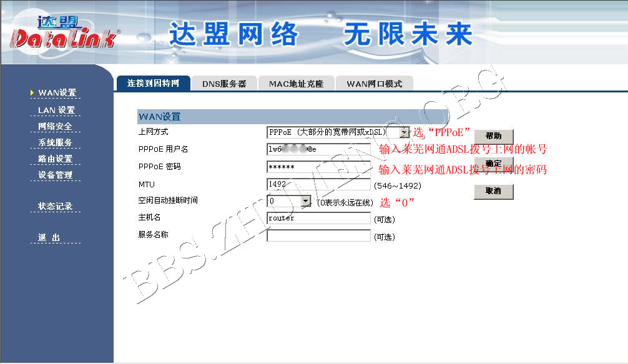Image resolution: width=628 pixels, height=364 pixels.
Task: Open 设备管理 from the sidebar
Action: click(56, 175)
